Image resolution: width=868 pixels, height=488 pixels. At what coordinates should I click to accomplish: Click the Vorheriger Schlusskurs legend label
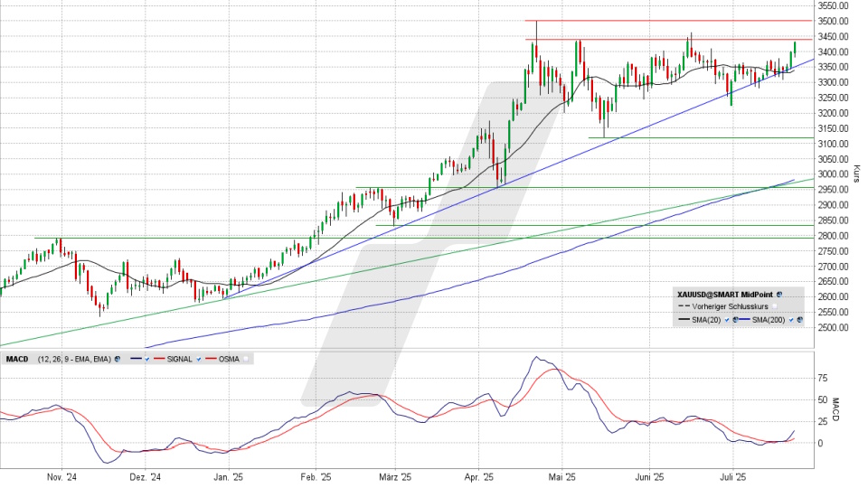point(731,306)
